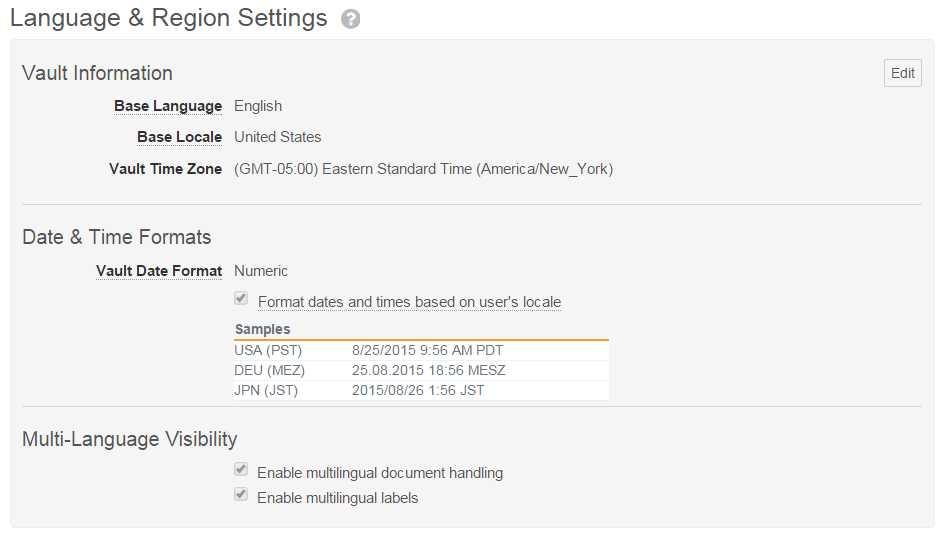Click the help question mark icon
Image resolution: width=944 pixels, height=536 pixels.
[350, 19]
